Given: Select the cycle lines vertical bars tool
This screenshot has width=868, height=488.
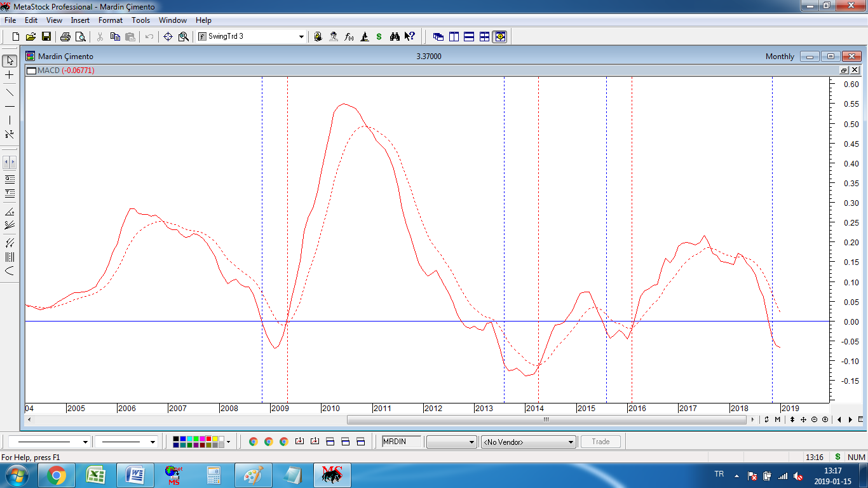Looking at the screenshot, I should (10, 257).
